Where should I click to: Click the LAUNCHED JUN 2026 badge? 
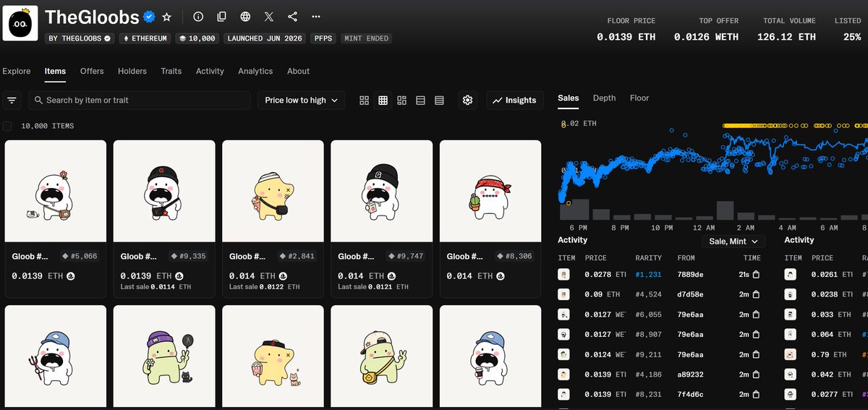[263, 38]
